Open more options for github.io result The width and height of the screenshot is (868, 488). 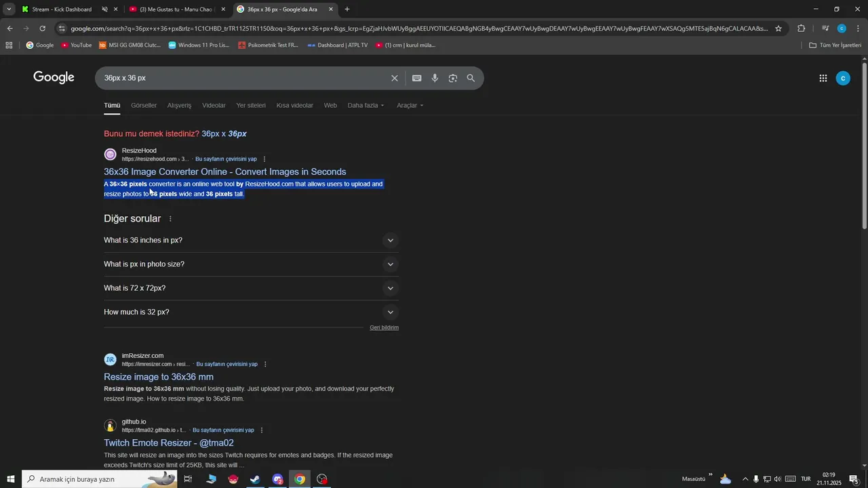(x=262, y=430)
